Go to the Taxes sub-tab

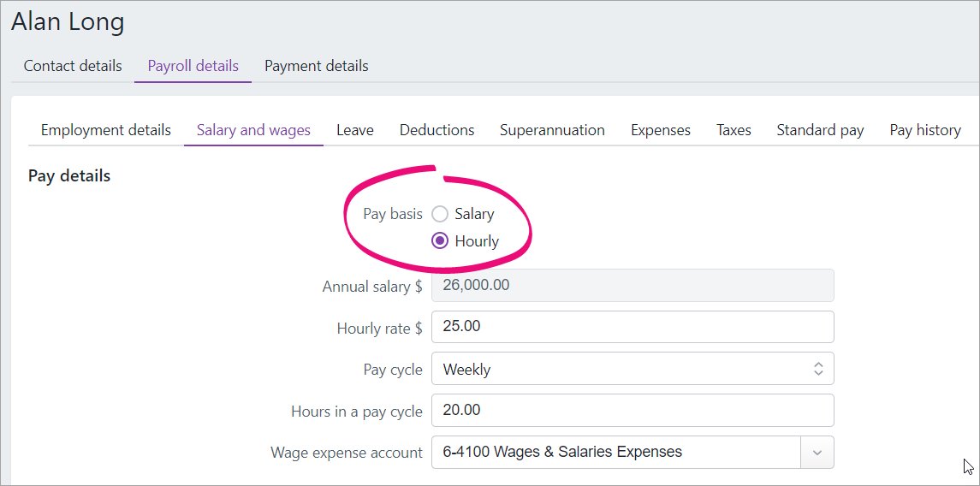(734, 130)
